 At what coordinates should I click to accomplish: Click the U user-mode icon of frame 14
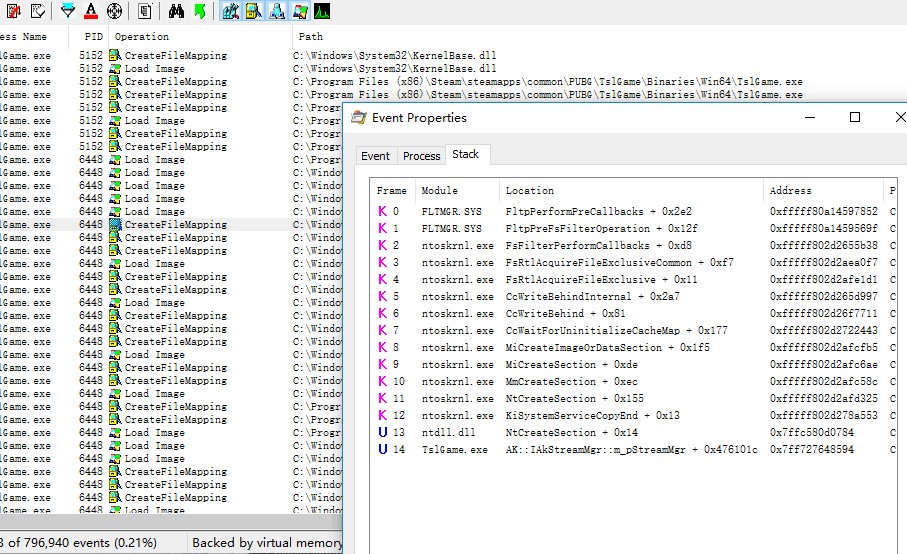tap(382, 449)
